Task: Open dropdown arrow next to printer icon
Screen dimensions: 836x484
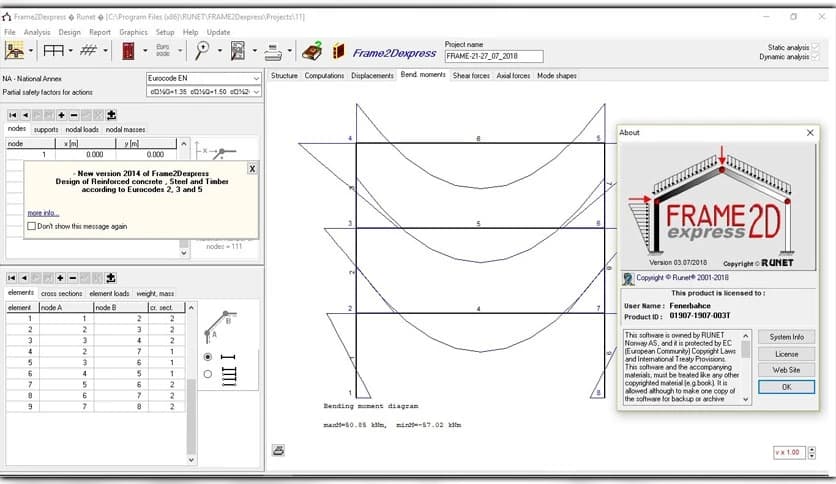Action: tap(290, 51)
